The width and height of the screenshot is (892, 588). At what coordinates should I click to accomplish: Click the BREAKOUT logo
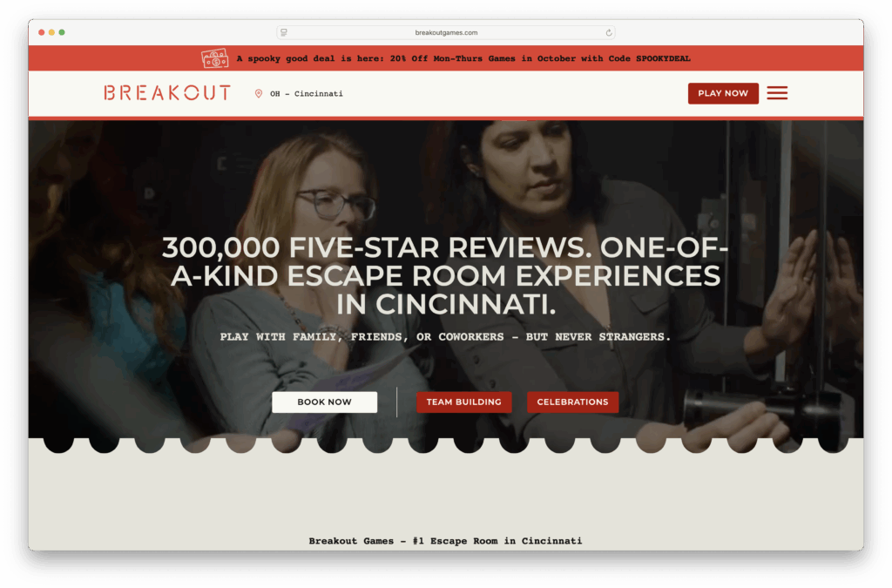pos(167,93)
